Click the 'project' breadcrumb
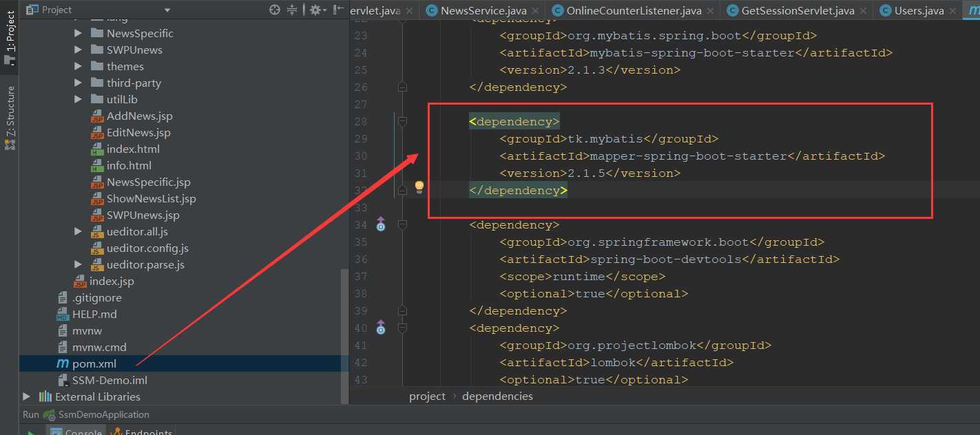 (427, 396)
